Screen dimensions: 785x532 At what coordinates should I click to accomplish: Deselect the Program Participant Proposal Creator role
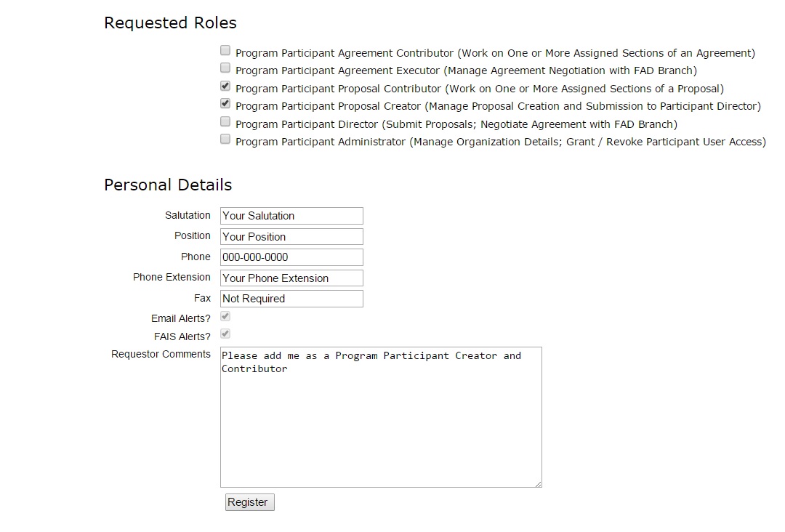[225, 104]
